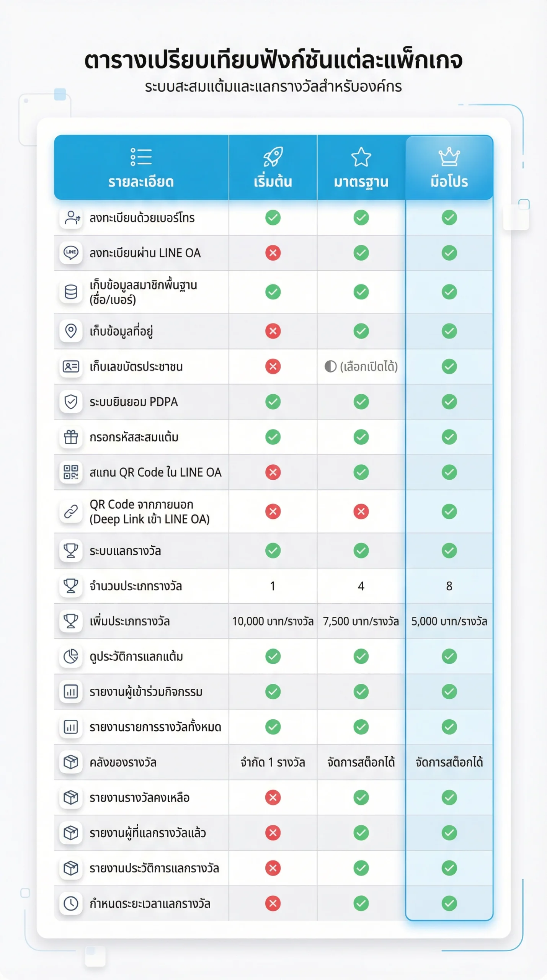Click the map pin icon beside เก็บข้อมูลที่อยู่

coord(71,331)
